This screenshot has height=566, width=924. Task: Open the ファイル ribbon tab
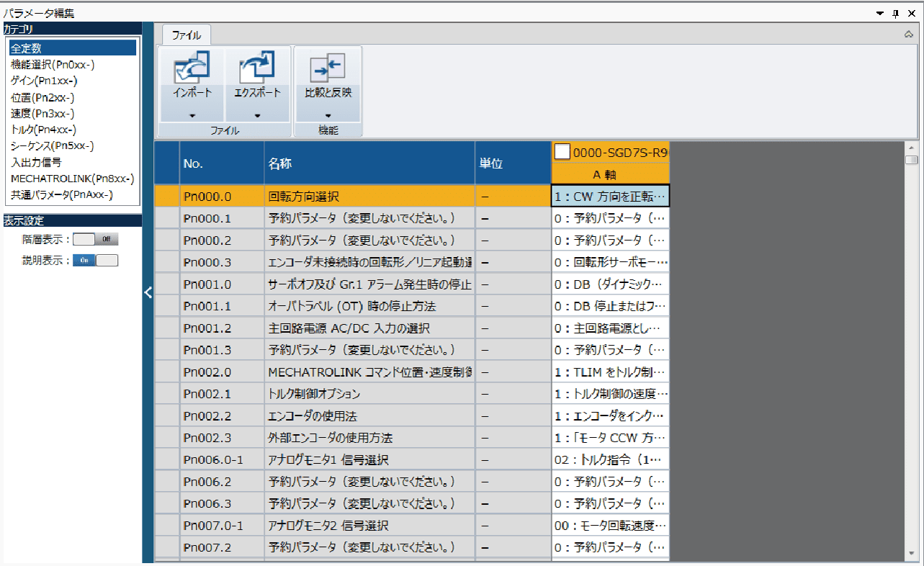tap(186, 35)
